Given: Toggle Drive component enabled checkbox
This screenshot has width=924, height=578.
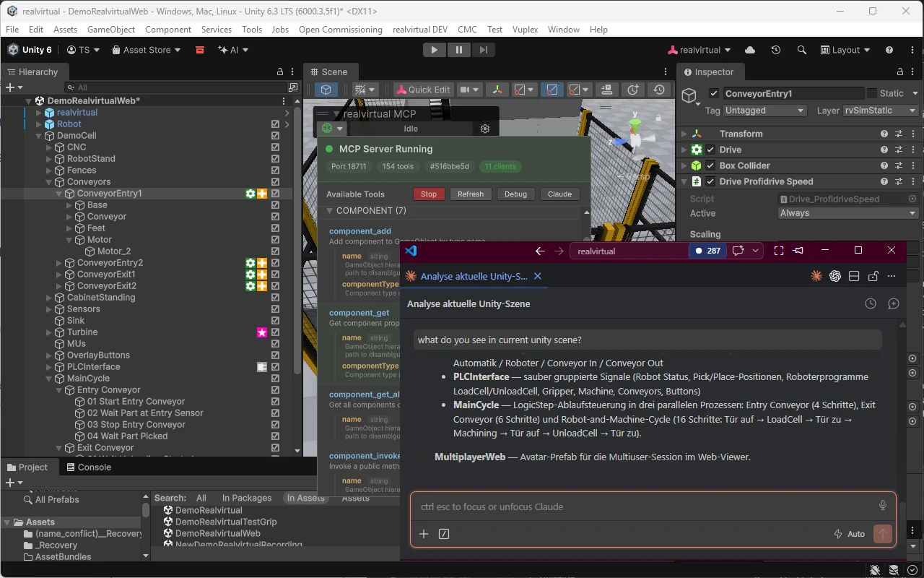Looking at the screenshot, I should (710, 150).
